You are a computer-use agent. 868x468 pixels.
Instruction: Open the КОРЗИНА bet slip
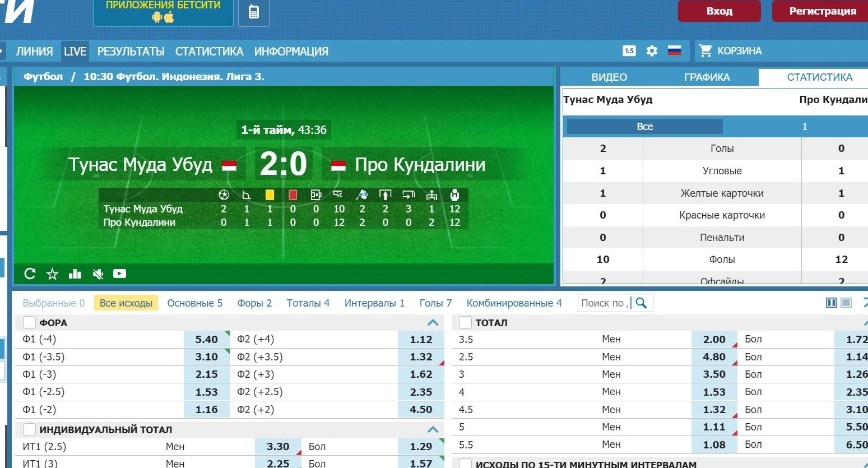(x=739, y=51)
